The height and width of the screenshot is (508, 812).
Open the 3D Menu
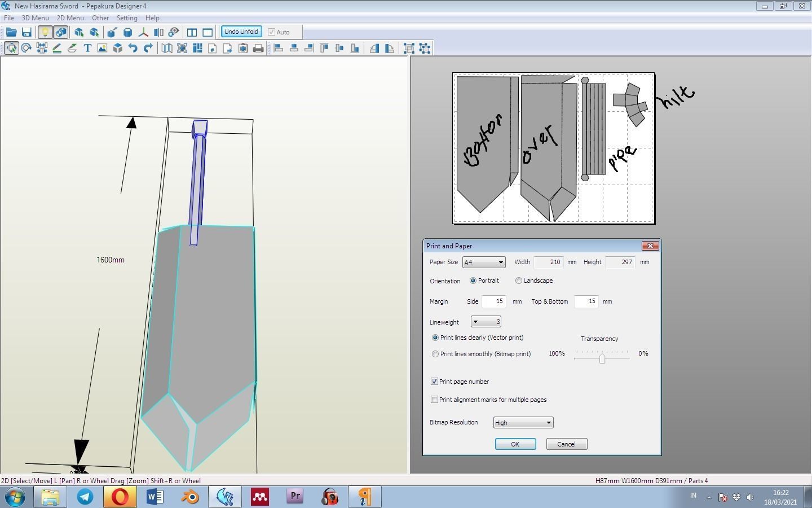pos(35,18)
